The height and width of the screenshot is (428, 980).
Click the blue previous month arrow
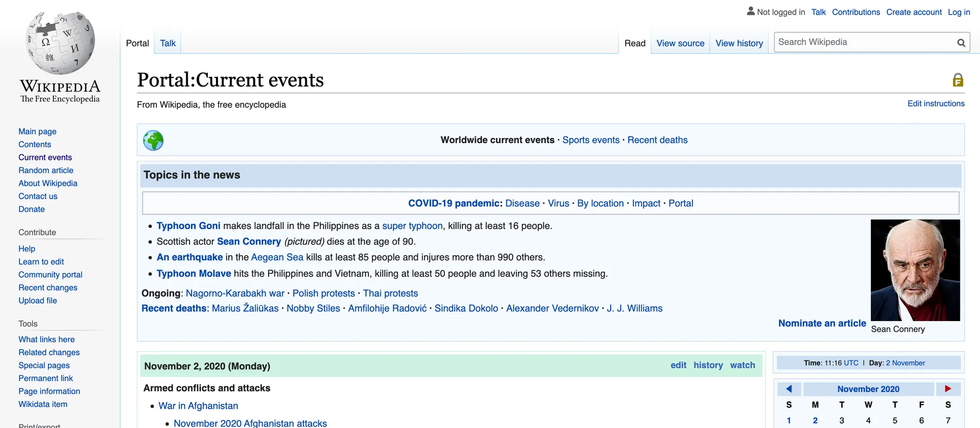point(789,389)
